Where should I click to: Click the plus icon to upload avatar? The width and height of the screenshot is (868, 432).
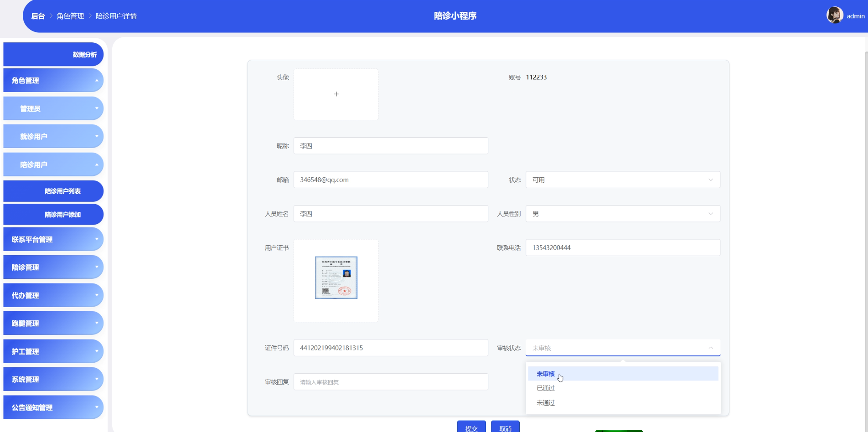pyautogui.click(x=336, y=94)
